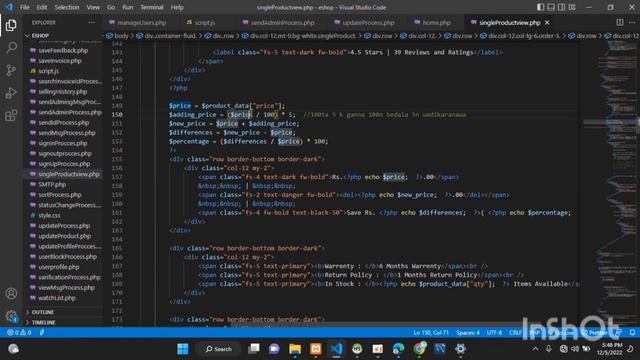The width and height of the screenshot is (640, 360).
Task: Open Microsoft Edge from taskbar
Action: click(398, 349)
